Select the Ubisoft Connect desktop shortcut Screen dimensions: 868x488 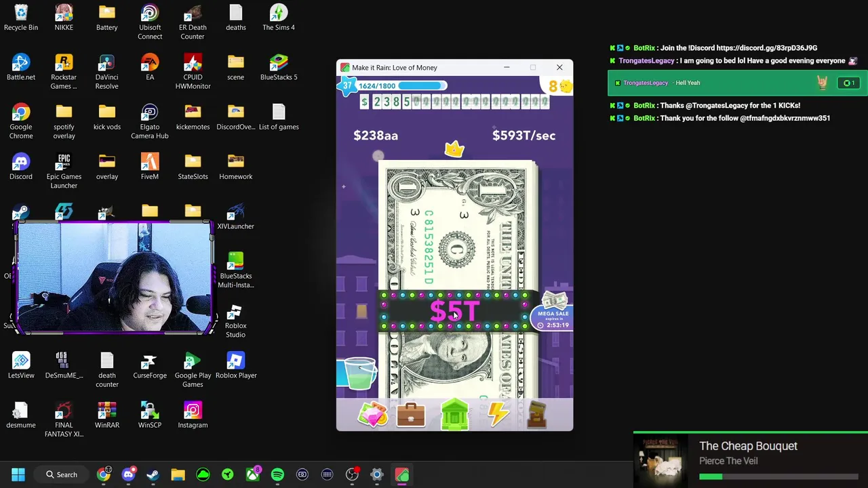(150, 22)
